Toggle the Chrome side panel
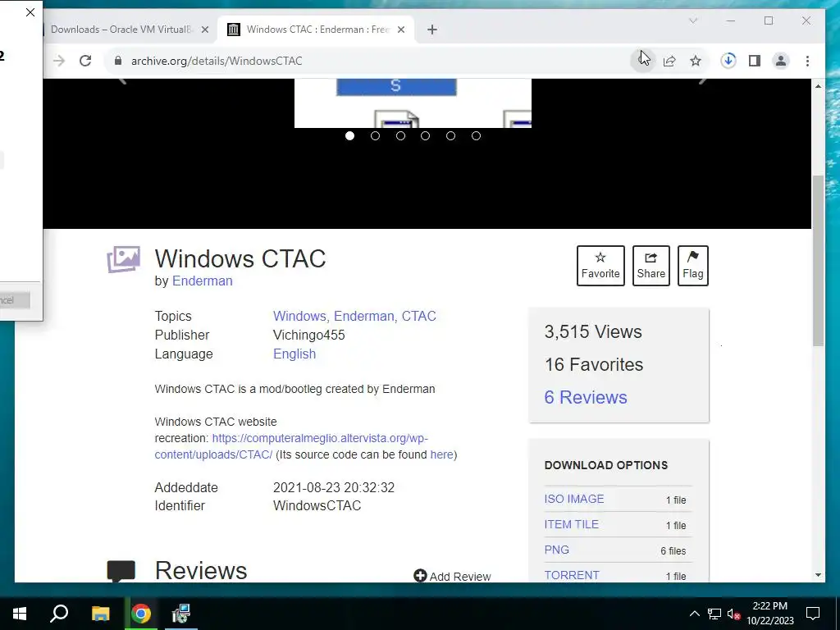The width and height of the screenshot is (840, 630). pos(755,61)
